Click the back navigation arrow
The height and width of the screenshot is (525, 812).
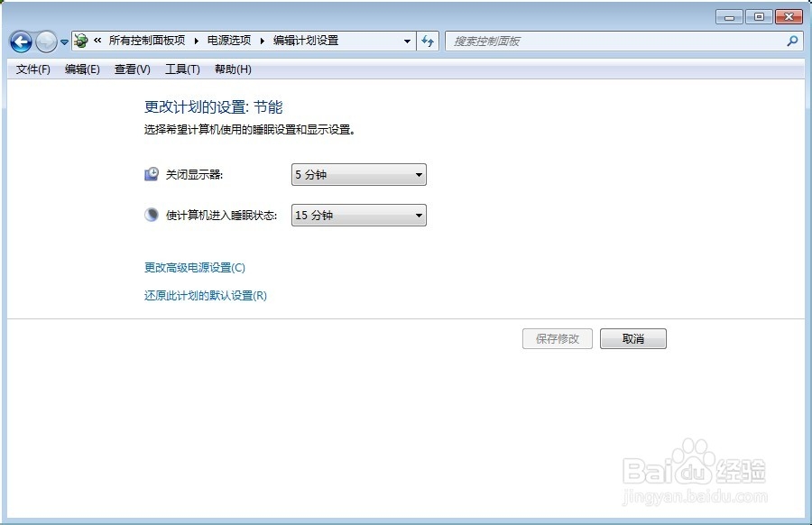(x=20, y=41)
